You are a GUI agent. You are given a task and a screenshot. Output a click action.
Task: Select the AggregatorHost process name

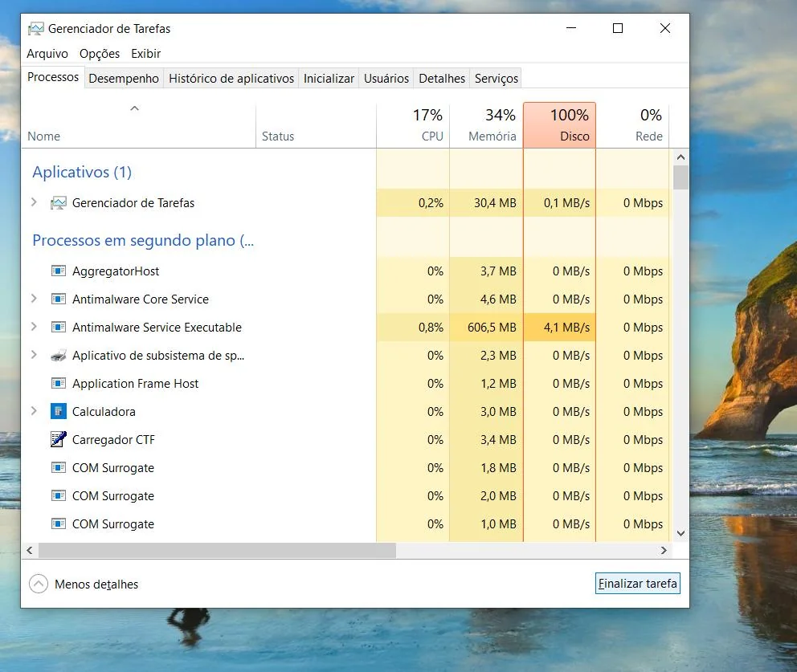point(116,271)
